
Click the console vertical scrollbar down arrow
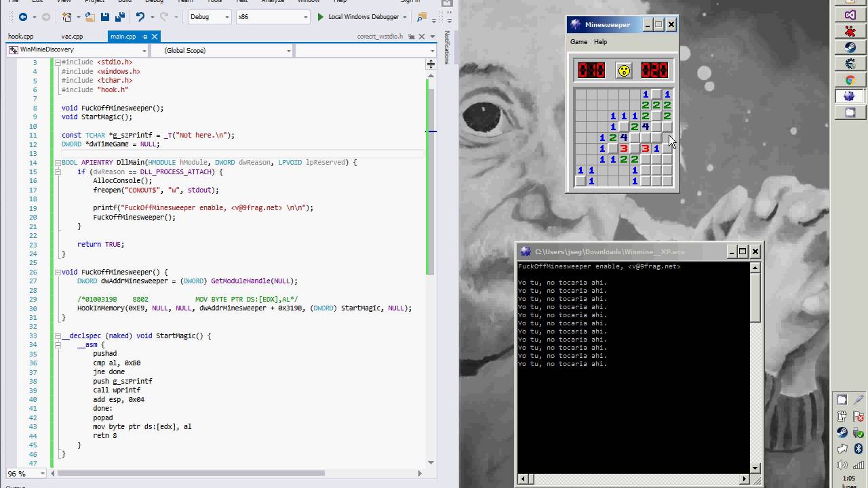(755, 468)
